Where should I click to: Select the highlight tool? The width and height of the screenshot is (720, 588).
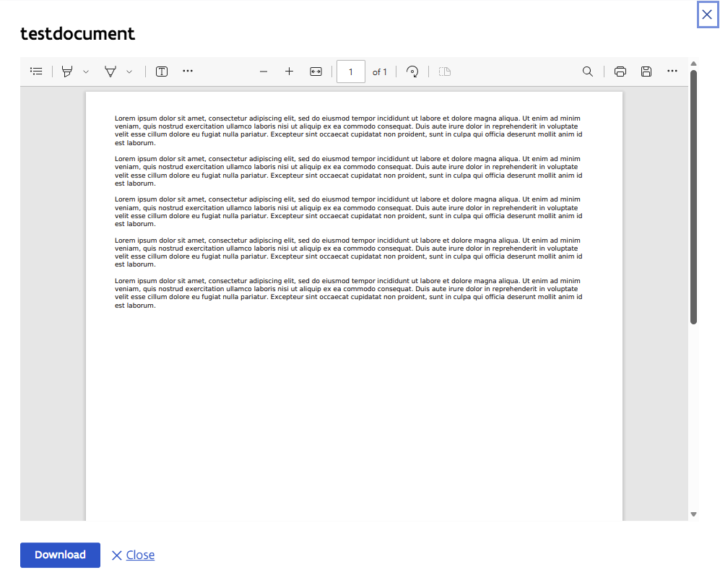(x=67, y=72)
